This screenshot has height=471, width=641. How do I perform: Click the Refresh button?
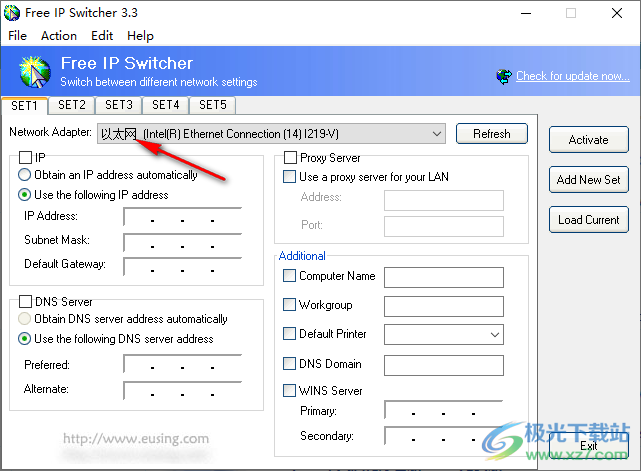492,134
